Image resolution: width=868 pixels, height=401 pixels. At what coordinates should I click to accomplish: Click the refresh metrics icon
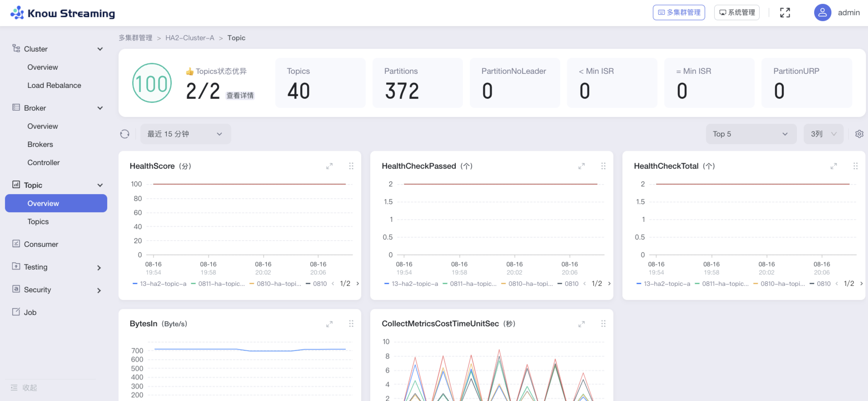pos(125,134)
